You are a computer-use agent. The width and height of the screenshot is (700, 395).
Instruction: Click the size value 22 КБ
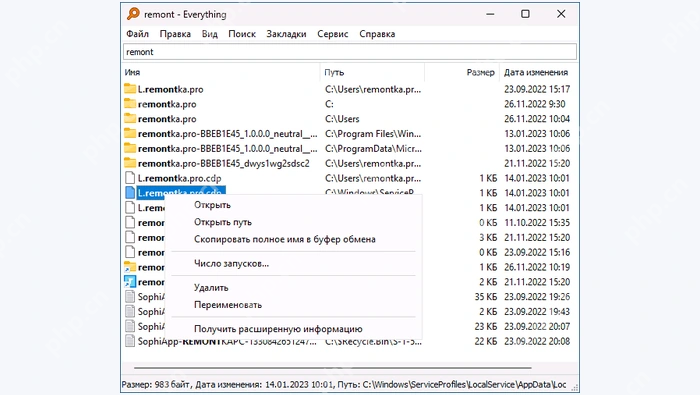click(486, 341)
